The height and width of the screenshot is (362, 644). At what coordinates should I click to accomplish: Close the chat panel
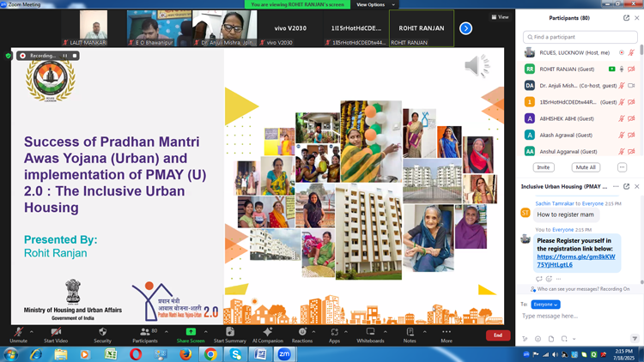637,186
